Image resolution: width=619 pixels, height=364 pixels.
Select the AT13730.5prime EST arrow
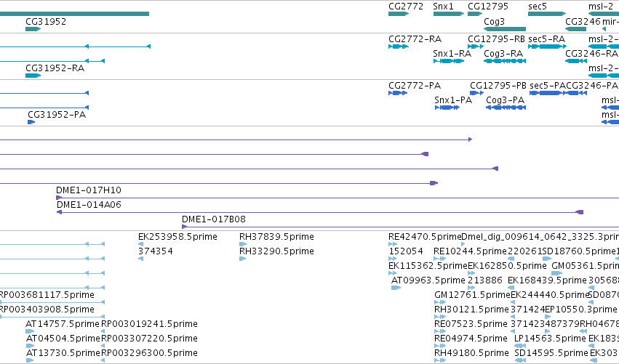coord(30,360)
